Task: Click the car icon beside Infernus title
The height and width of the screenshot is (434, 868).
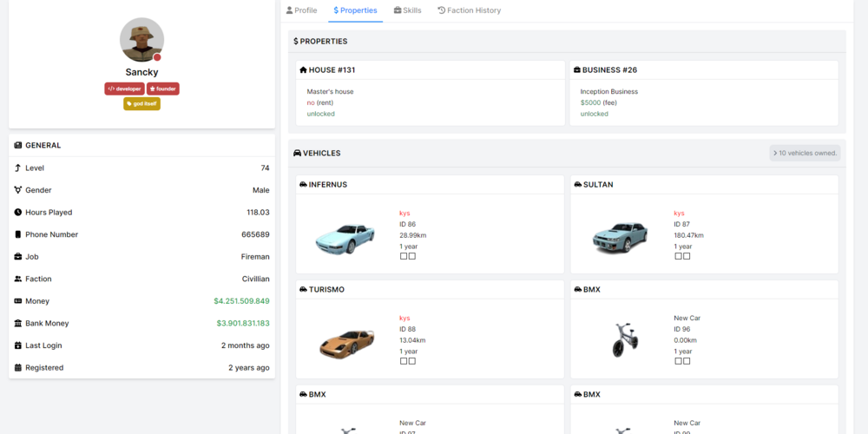Action: (x=303, y=184)
